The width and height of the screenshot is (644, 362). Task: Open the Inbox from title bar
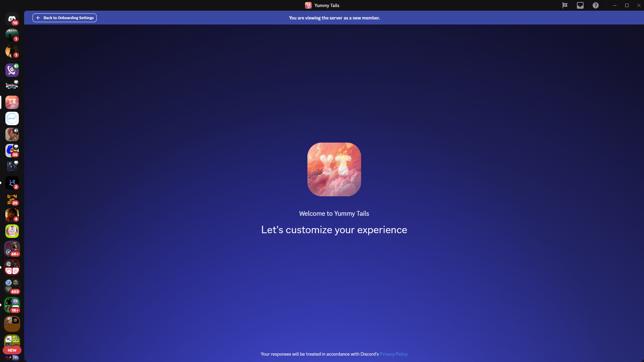580,5
